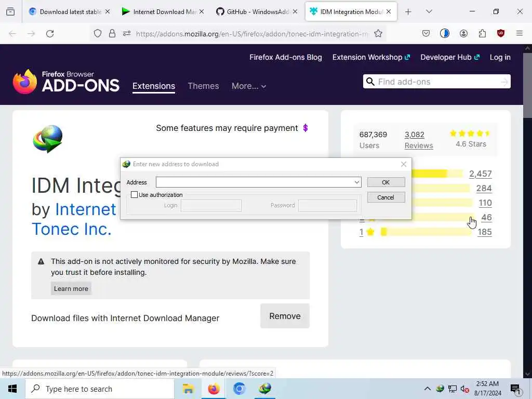Click the IDM add-on globe icon
This screenshot has height=399, width=532.
click(x=48, y=139)
